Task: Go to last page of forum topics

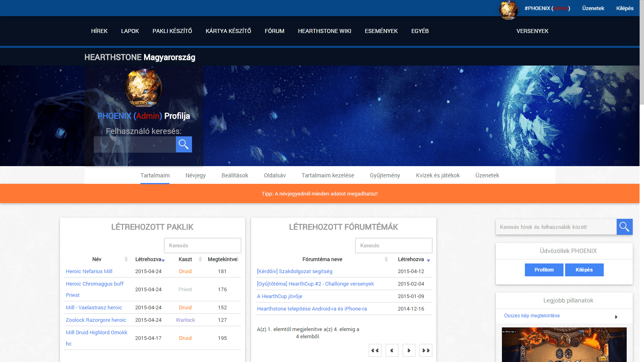Action: [x=426, y=350]
